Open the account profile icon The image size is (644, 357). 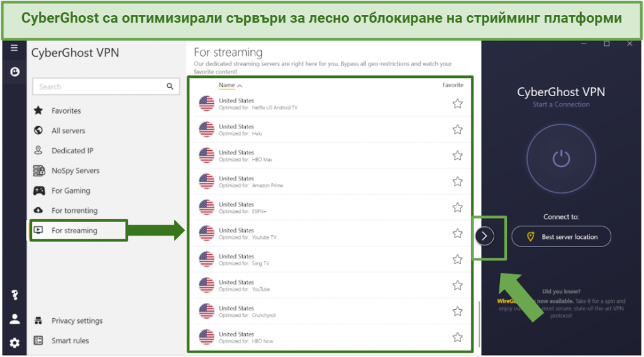pyautogui.click(x=15, y=319)
